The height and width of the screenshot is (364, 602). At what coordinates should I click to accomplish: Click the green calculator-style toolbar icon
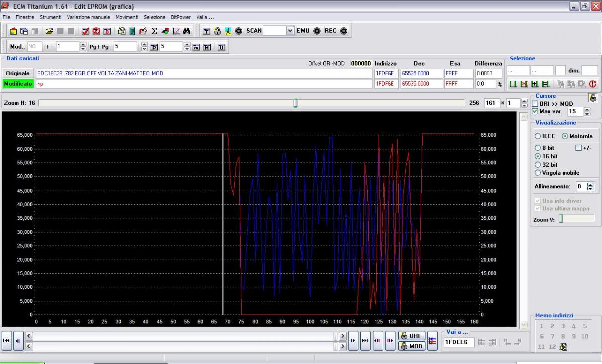(132, 31)
